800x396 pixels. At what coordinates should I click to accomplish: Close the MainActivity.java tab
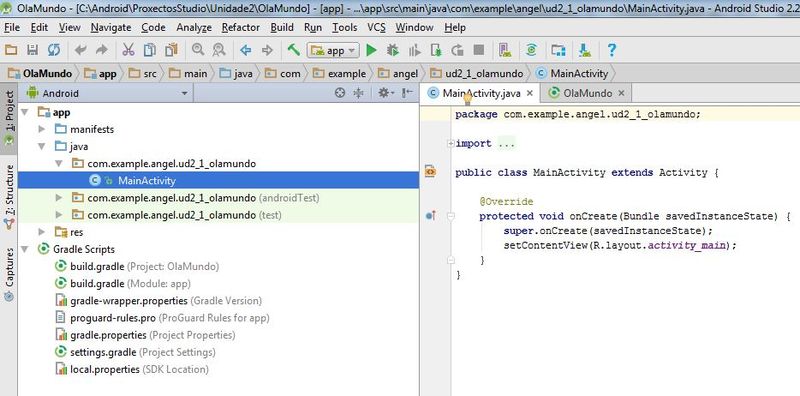530,93
